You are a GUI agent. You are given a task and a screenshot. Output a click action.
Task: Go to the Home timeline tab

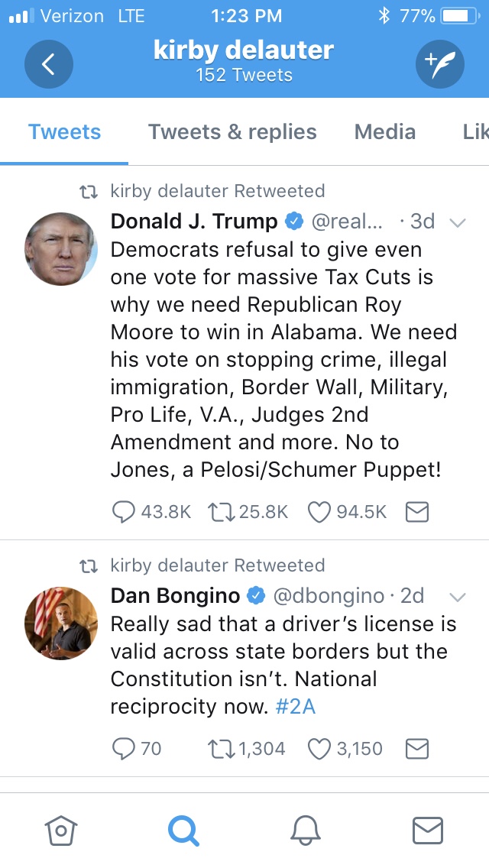point(60,829)
